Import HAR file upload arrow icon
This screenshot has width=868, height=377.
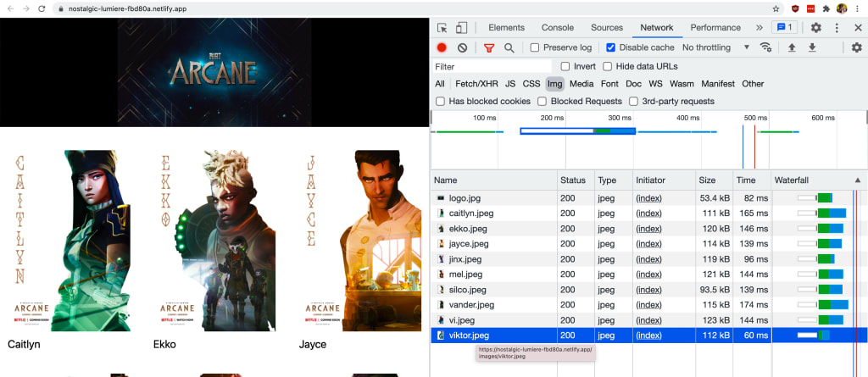click(x=792, y=47)
